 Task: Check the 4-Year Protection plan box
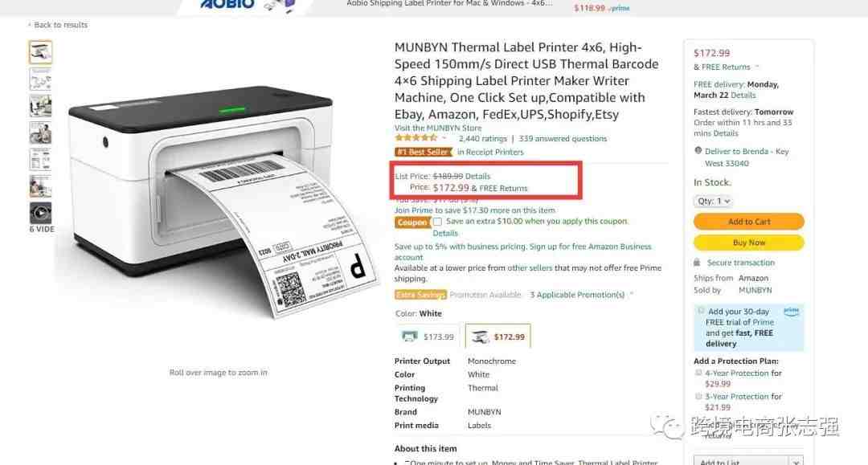[x=698, y=373]
